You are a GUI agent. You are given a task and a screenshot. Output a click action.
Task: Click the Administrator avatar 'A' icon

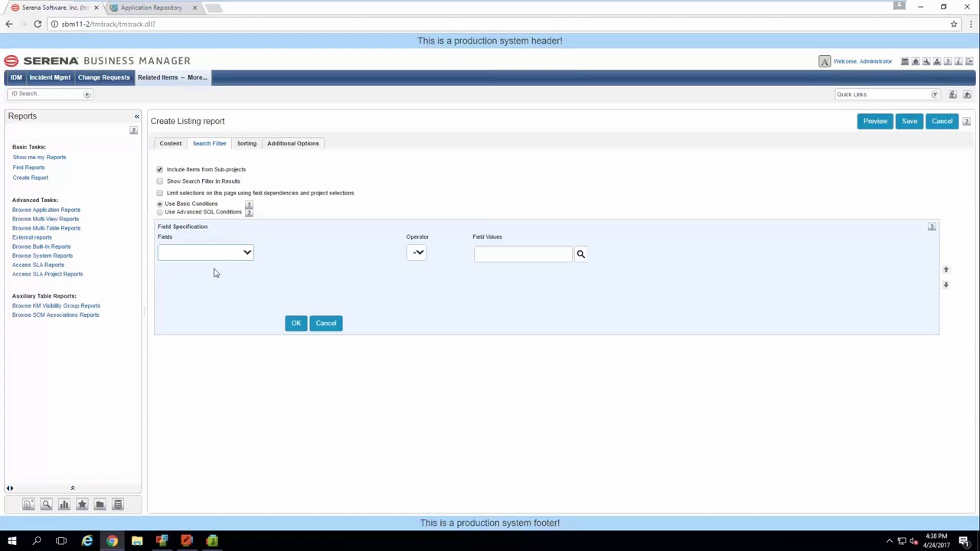click(x=825, y=61)
